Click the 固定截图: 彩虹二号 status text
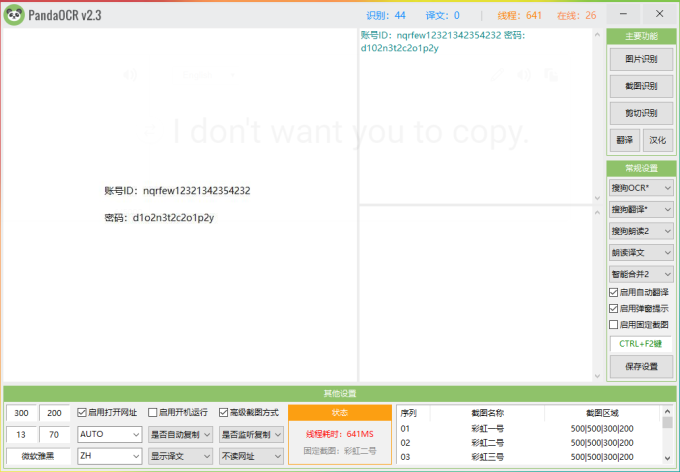Viewport: 680px width, 472px height. (340, 451)
